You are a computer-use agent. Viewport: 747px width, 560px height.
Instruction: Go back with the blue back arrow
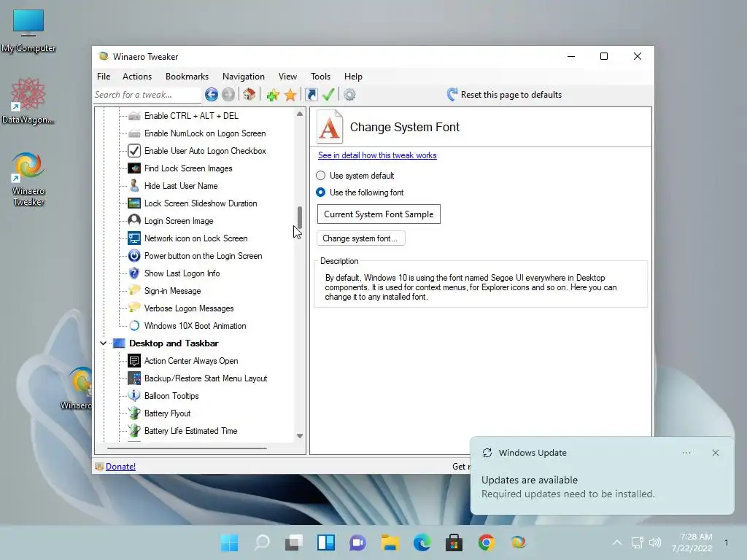tap(212, 95)
